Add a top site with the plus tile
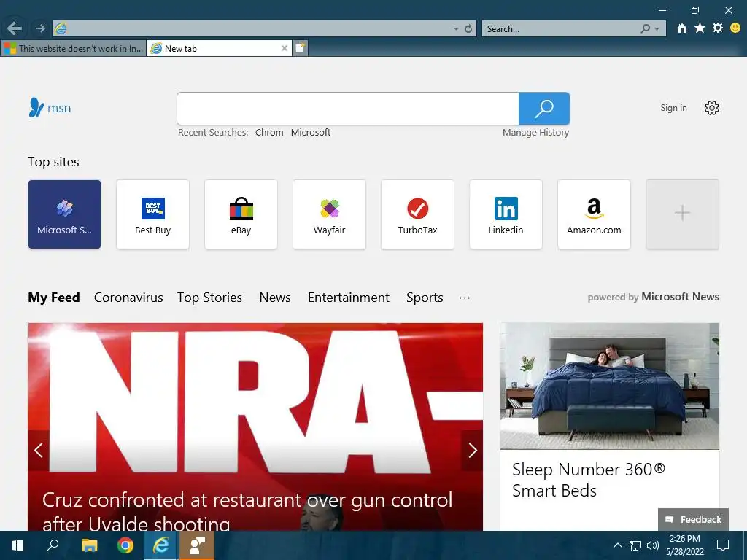This screenshot has height=560, width=747. pyautogui.click(x=682, y=214)
